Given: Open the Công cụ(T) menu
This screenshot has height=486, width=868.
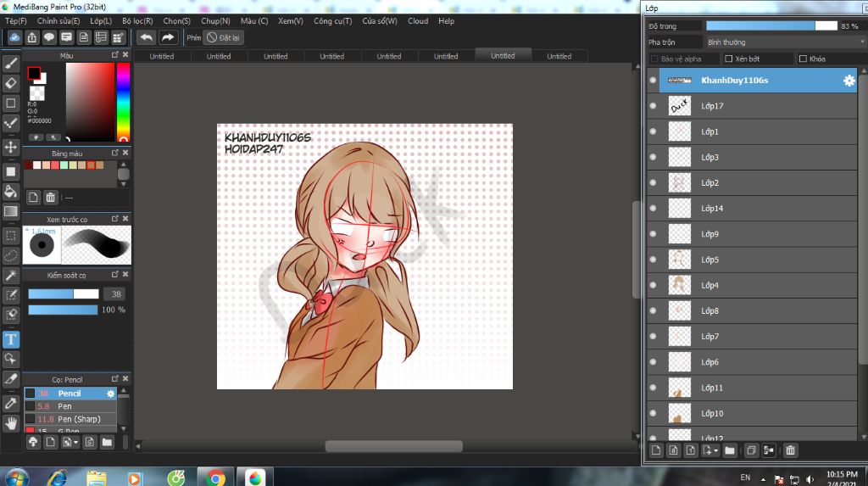Looking at the screenshot, I should click(x=332, y=21).
